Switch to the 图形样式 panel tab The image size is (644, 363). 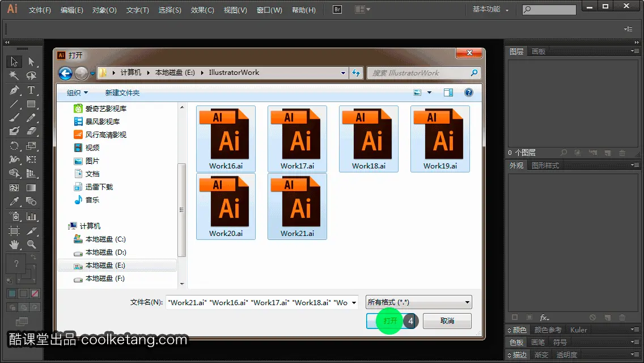(545, 165)
